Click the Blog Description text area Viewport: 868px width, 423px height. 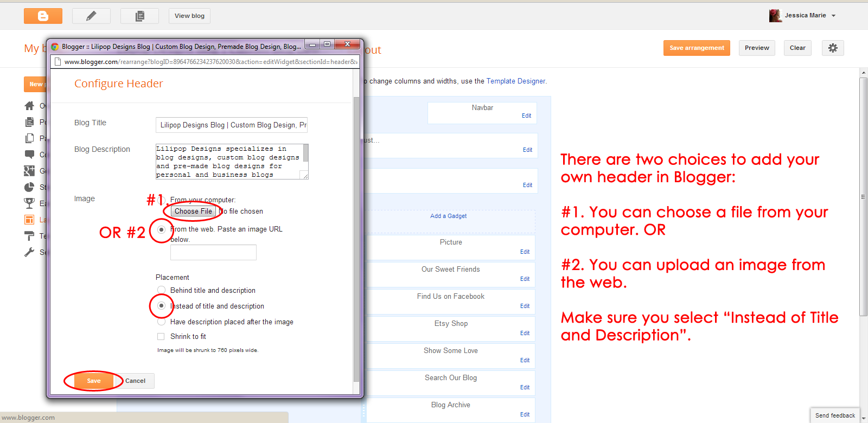click(232, 162)
